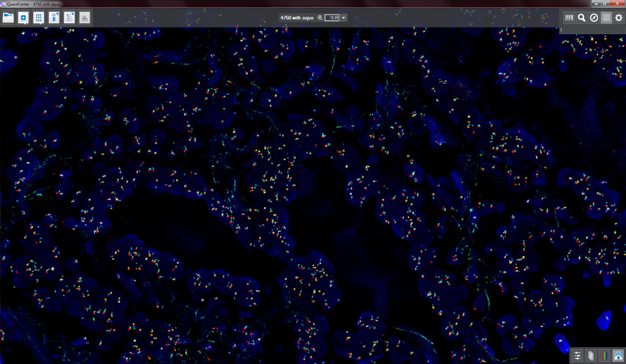Click the '4750 with aqua' slide title

click(x=297, y=18)
